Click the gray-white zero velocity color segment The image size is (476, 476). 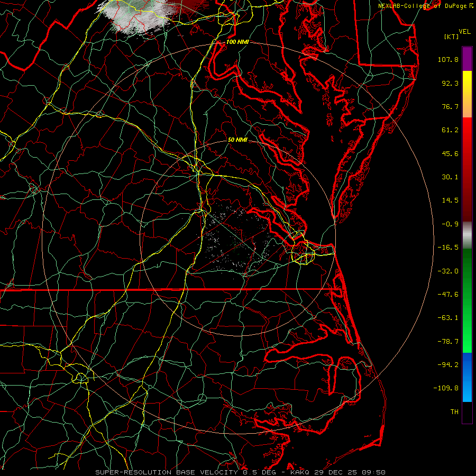tap(467, 235)
